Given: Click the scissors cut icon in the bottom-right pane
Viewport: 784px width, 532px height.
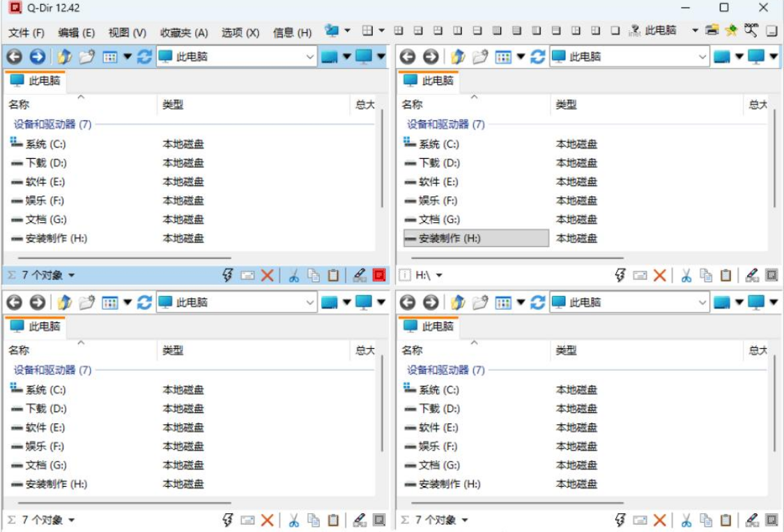Looking at the screenshot, I should (x=686, y=520).
